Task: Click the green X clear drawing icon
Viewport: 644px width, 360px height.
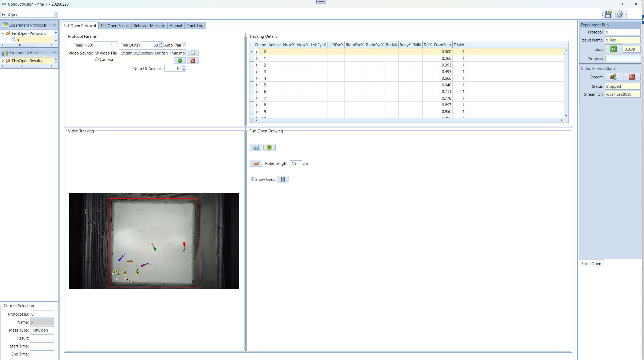Action: [x=269, y=147]
